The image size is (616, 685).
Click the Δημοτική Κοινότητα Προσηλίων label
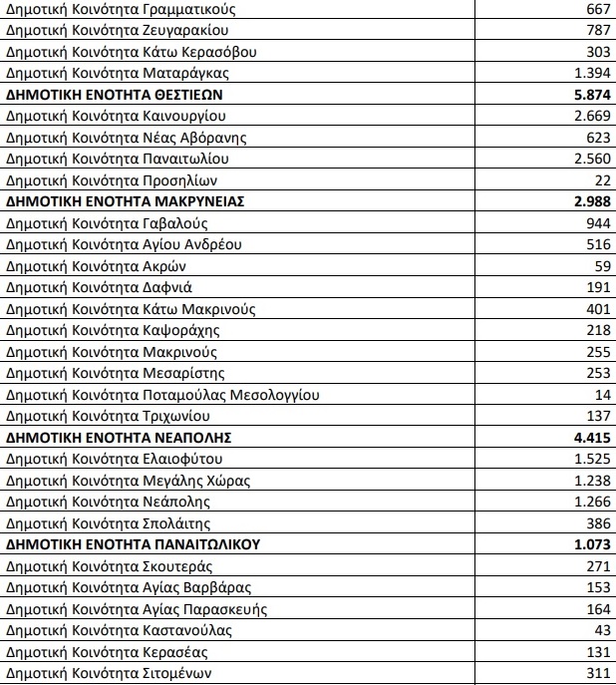[112, 180]
